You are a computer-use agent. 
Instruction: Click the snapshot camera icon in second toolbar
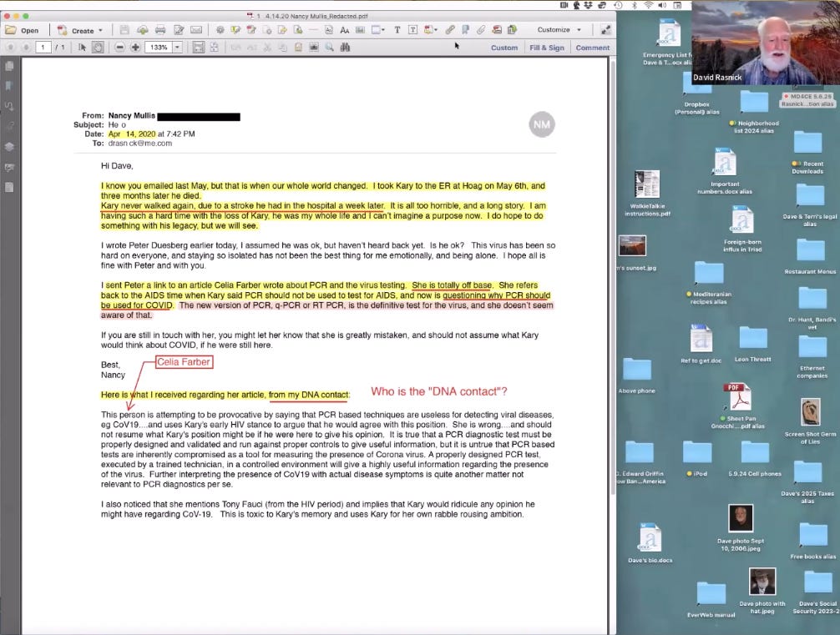[313, 47]
